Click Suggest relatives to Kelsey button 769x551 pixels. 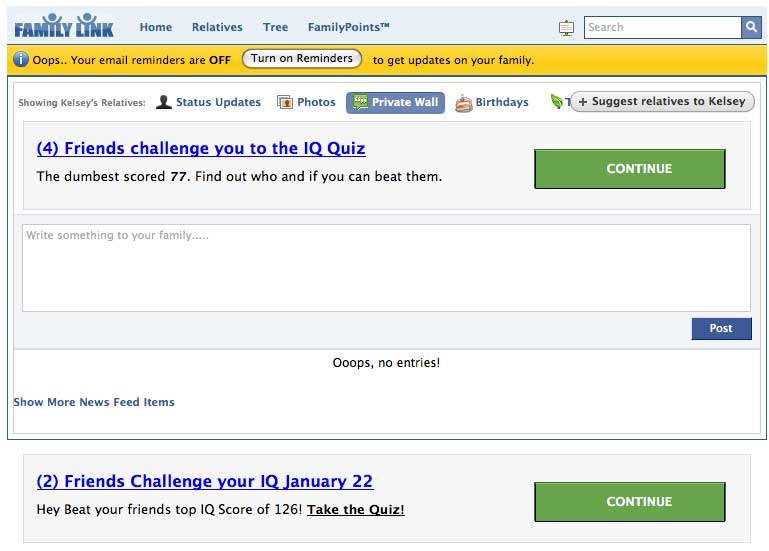tap(662, 102)
